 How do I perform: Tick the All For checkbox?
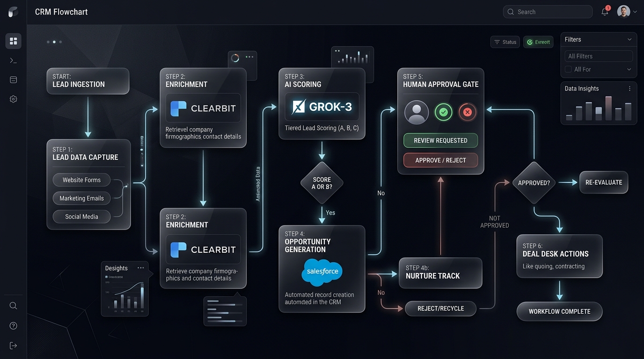(568, 69)
